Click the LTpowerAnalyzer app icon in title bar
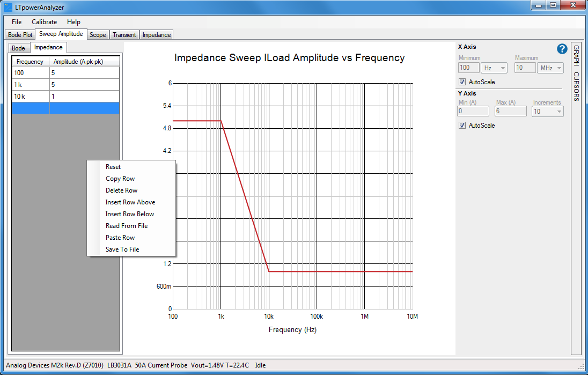Viewport: 588px width, 375px height. [8, 8]
